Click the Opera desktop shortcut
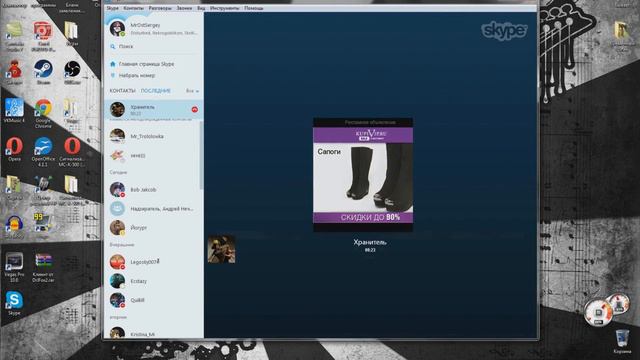 coord(14,149)
